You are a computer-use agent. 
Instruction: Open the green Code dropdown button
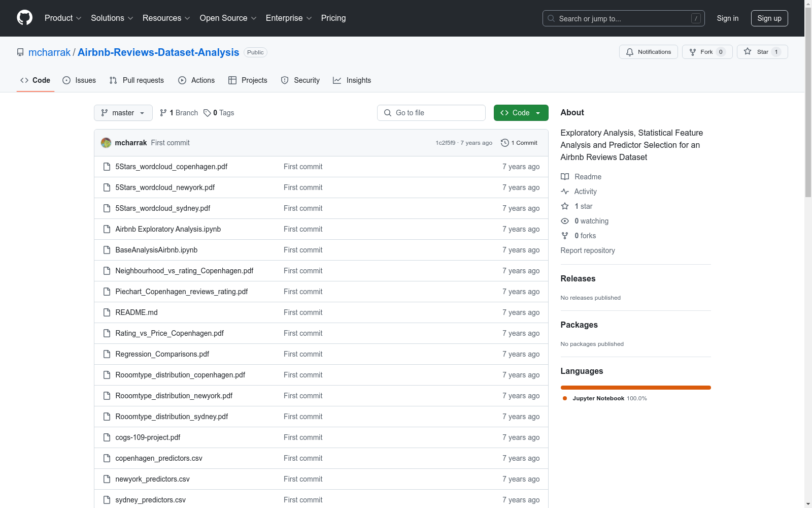coord(521,113)
